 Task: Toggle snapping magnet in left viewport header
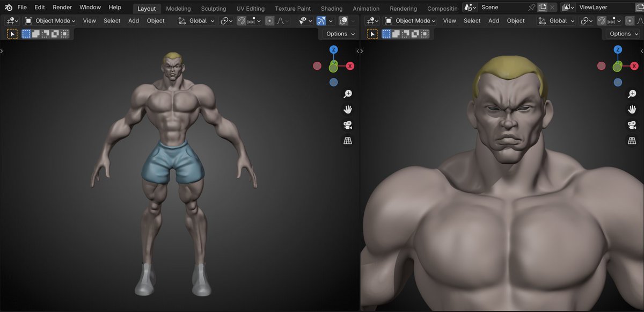(x=241, y=21)
